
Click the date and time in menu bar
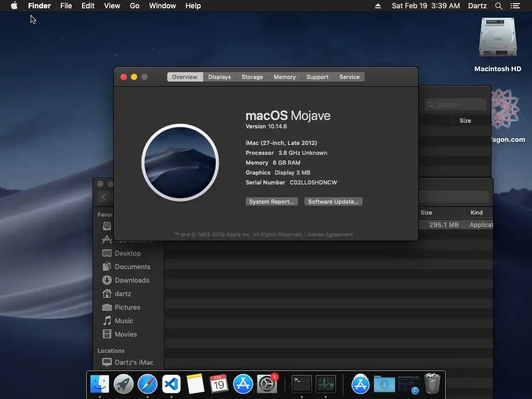(426, 6)
